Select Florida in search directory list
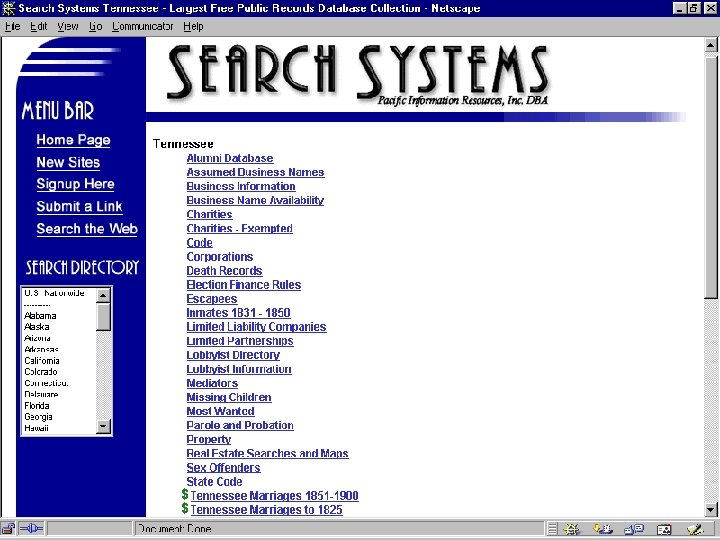 click(x=37, y=405)
